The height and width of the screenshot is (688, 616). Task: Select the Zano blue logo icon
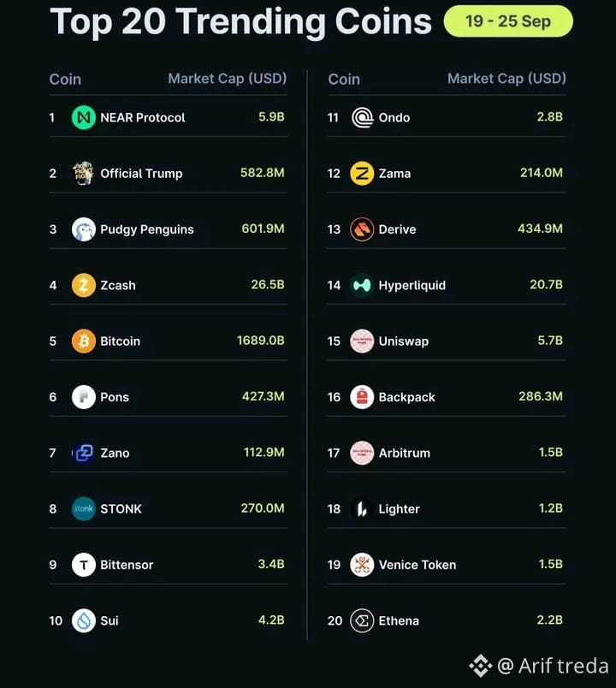tap(83, 453)
